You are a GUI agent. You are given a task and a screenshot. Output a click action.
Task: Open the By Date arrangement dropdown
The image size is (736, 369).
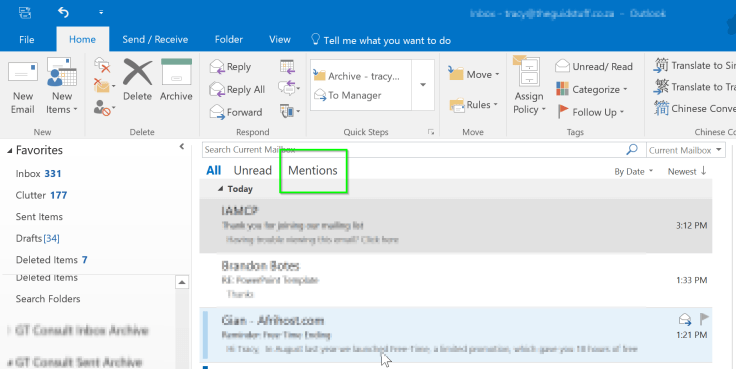tap(633, 172)
